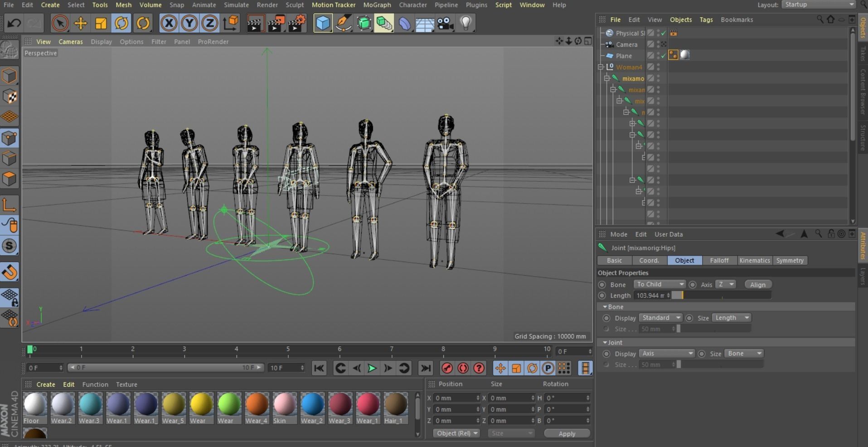Image resolution: width=868 pixels, height=447 pixels.
Task: Click Record Active Objects button
Action: pos(447,368)
